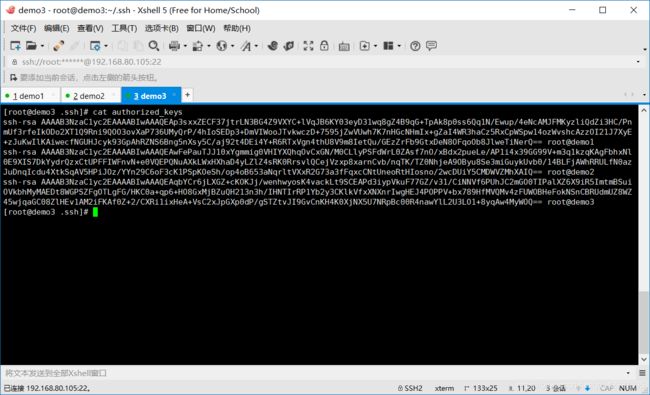Add a new tab with the plus button
The width and height of the screenshot is (650, 395).
coord(187,95)
